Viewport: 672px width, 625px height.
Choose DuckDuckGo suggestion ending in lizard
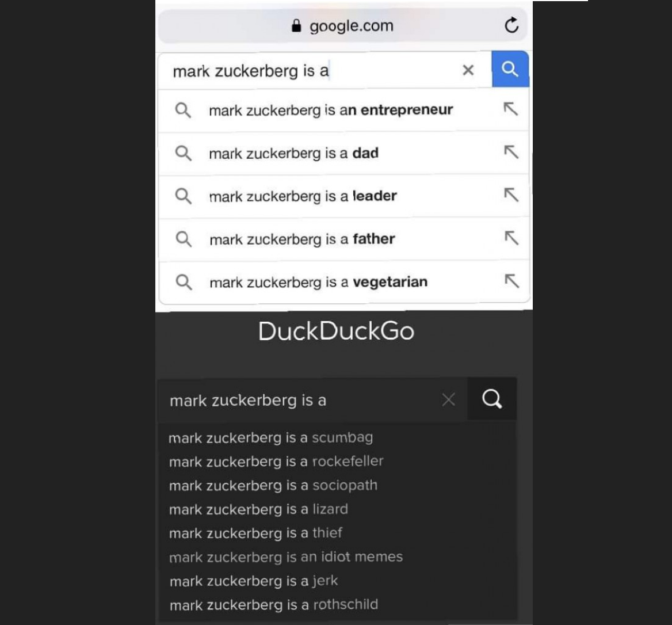tap(258, 509)
